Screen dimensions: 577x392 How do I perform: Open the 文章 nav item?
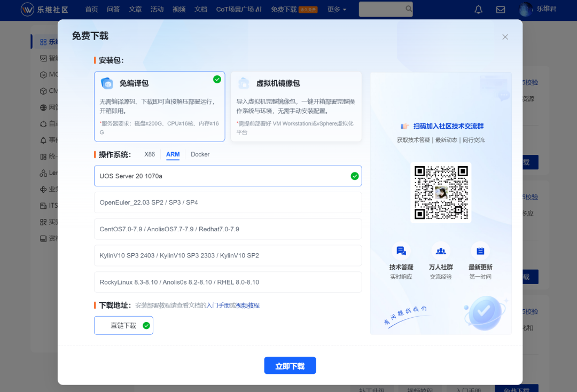point(135,9)
